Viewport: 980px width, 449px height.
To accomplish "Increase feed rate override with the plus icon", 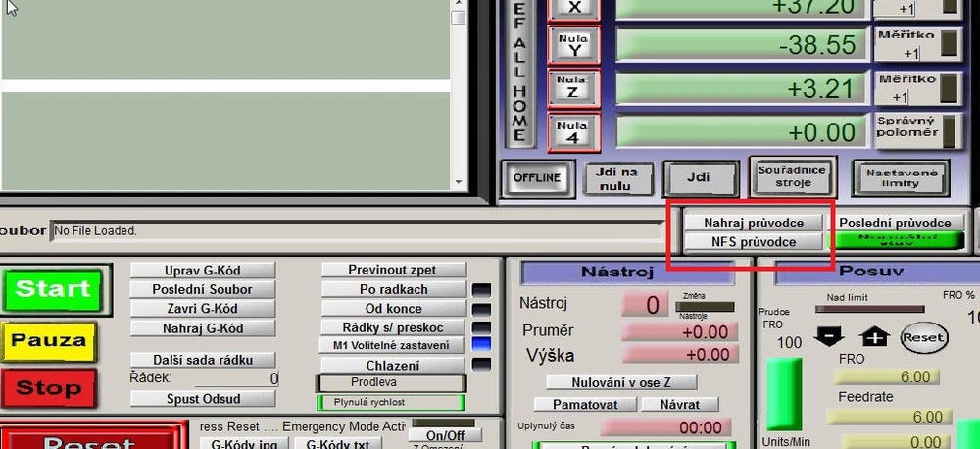I will tap(874, 337).
